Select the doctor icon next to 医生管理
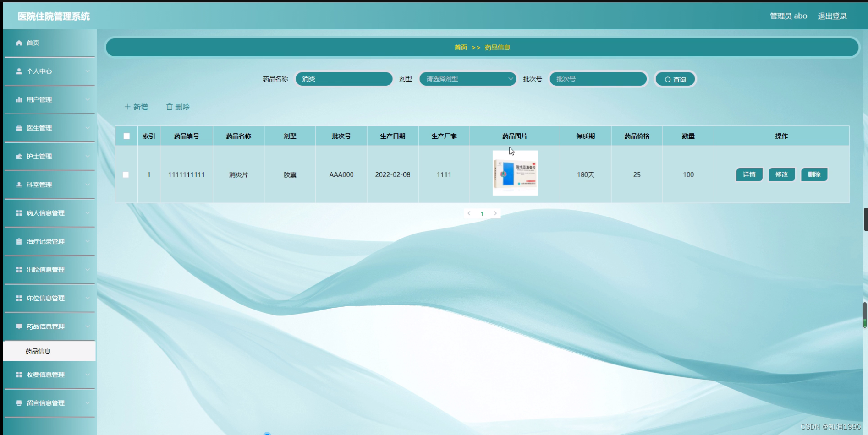 (19, 128)
